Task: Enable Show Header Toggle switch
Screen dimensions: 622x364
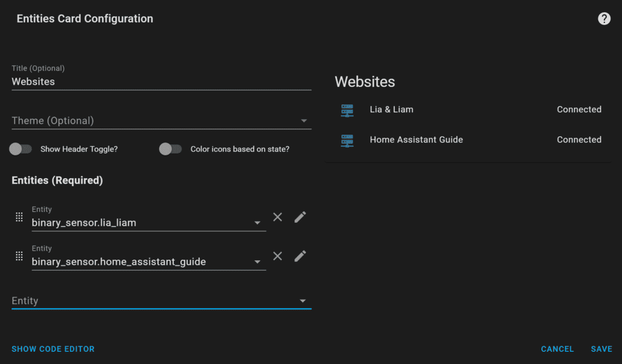Action: (x=21, y=149)
